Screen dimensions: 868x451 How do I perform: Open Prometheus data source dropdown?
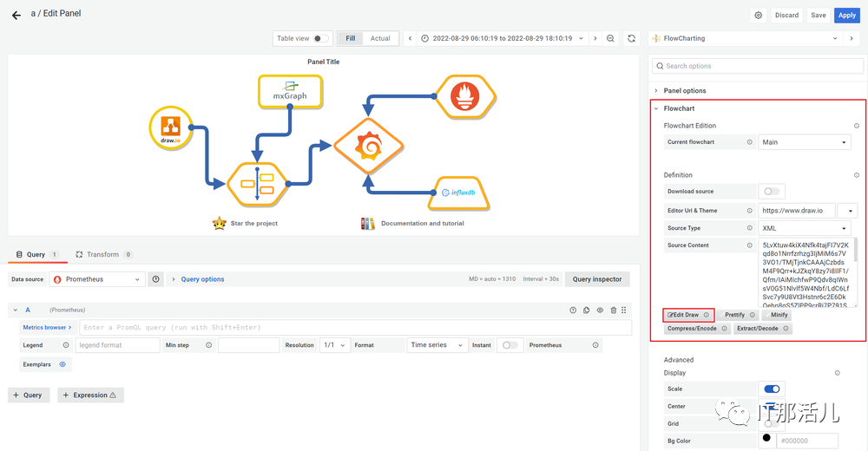pyautogui.click(x=97, y=279)
